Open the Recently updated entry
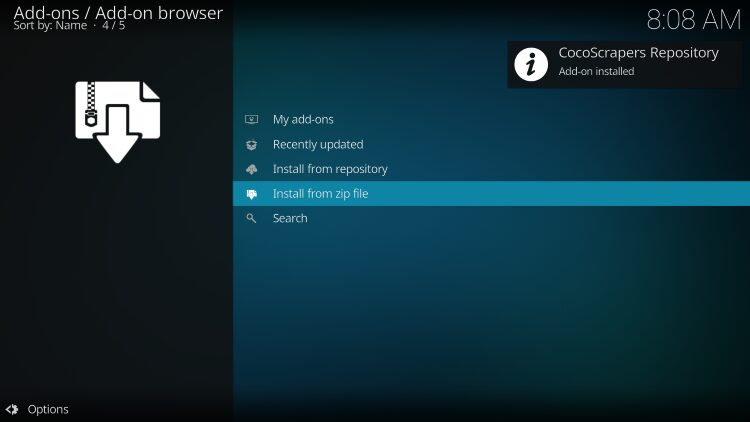 point(491,144)
